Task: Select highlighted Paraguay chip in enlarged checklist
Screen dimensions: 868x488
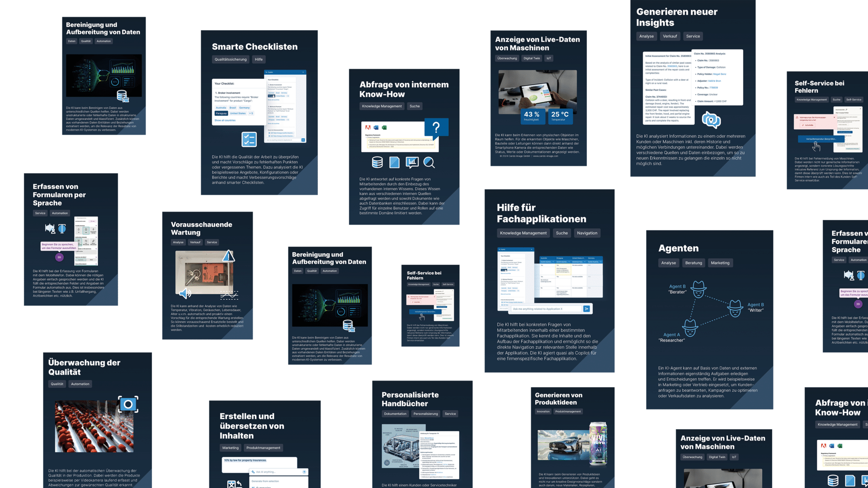Action: [221, 113]
